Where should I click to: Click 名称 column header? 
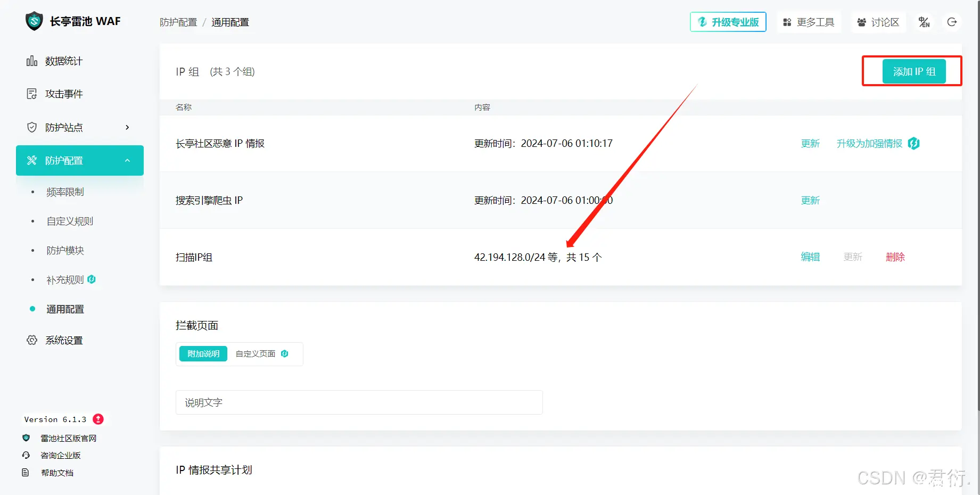[184, 108]
